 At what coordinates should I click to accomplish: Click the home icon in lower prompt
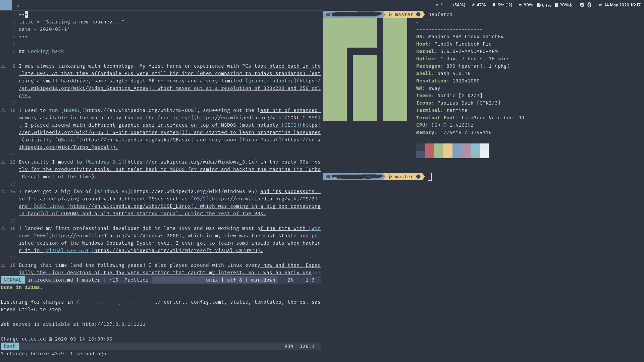[x=328, y=177]
